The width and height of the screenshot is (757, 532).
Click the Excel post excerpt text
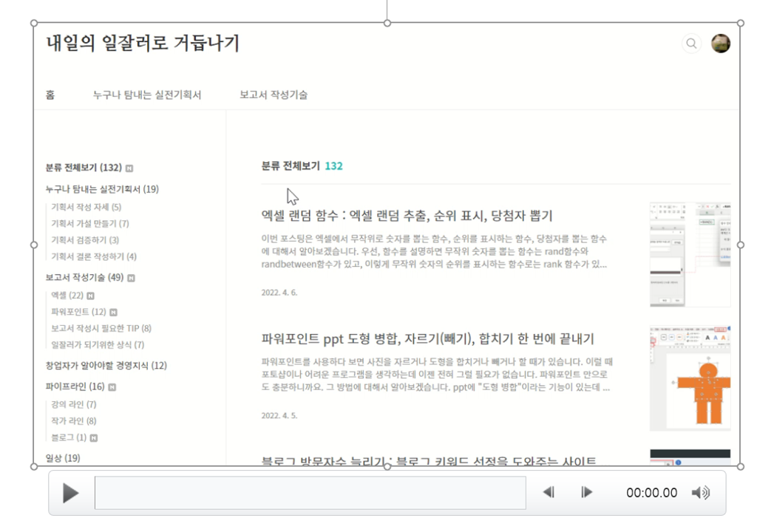click(x=434, y=251)
